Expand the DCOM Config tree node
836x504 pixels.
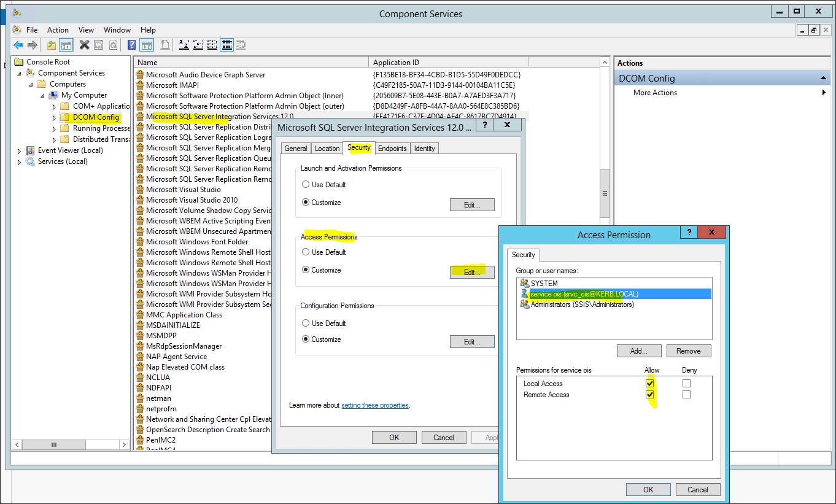point(54,117)
